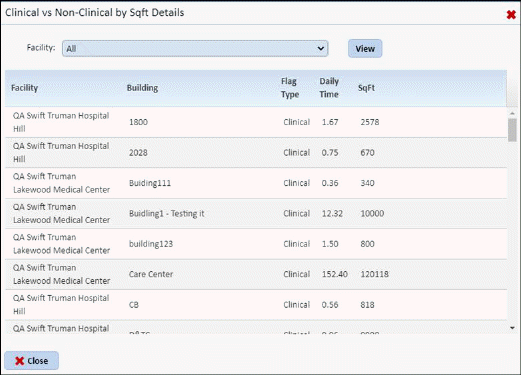Select building123 cell
The height and width of the screenshot is (375, 521).
pyautogui.click(x=151, y=244)
